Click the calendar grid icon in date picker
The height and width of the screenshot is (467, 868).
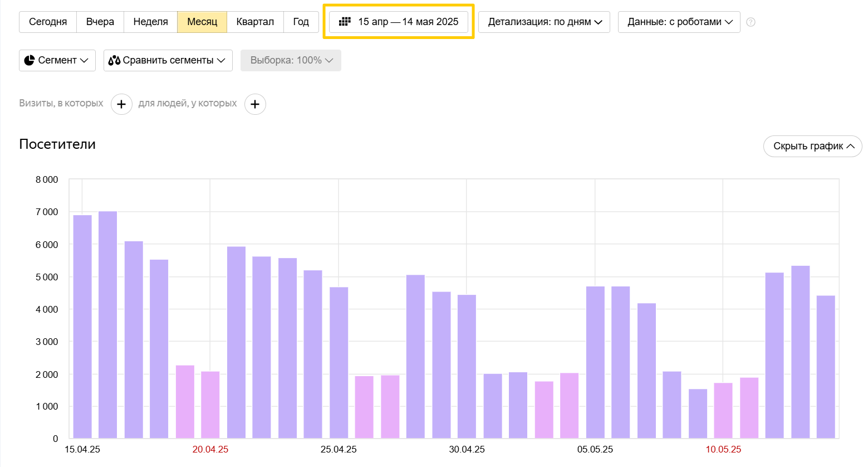345,22
